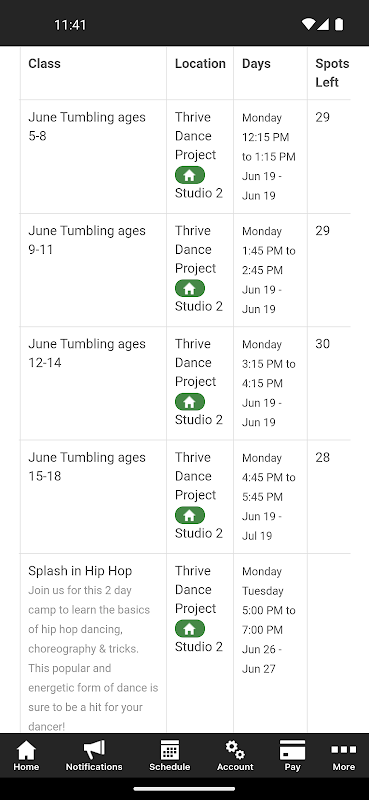The image size is (369, 800).
Task: Tap green home badge for ages 5-8 class
Action: click(190, 175)
